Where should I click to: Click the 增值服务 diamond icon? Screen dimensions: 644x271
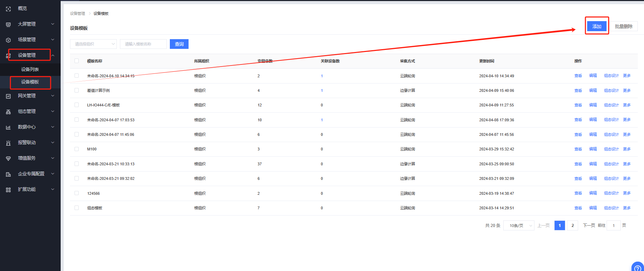[x=8, y=158]
